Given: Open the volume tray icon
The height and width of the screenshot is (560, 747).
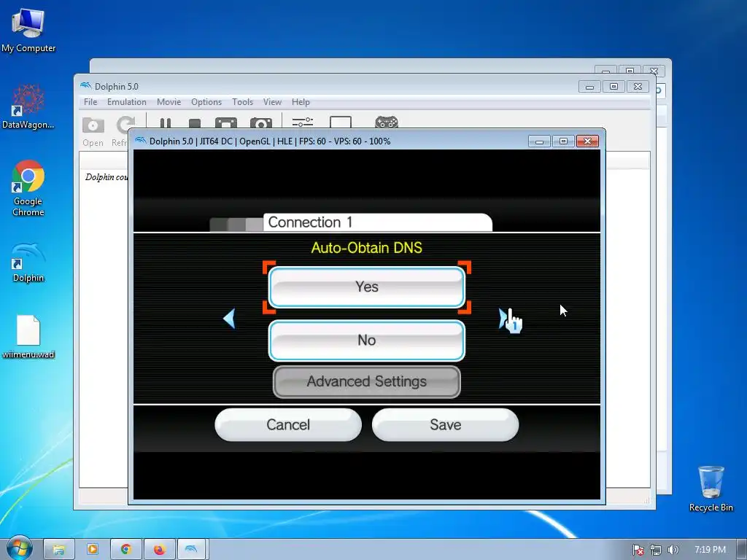Looking at the screenshot, I should click(673, 550).
